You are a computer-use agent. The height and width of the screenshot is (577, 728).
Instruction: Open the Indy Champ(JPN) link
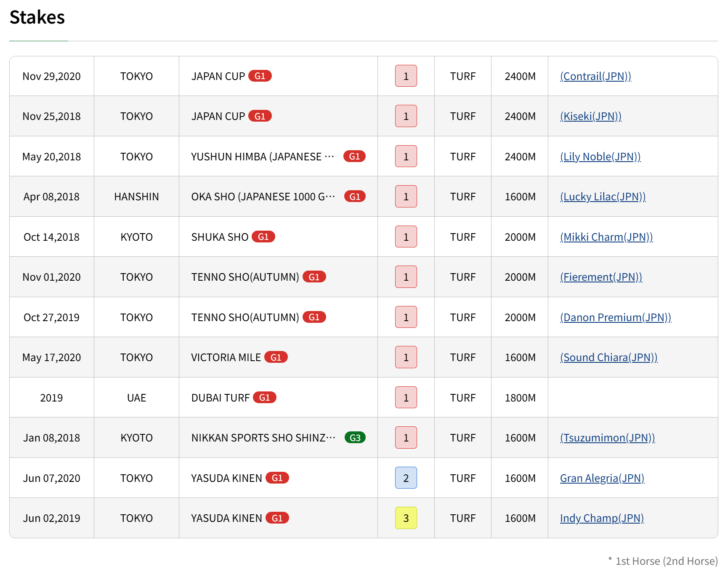[602, 518]
